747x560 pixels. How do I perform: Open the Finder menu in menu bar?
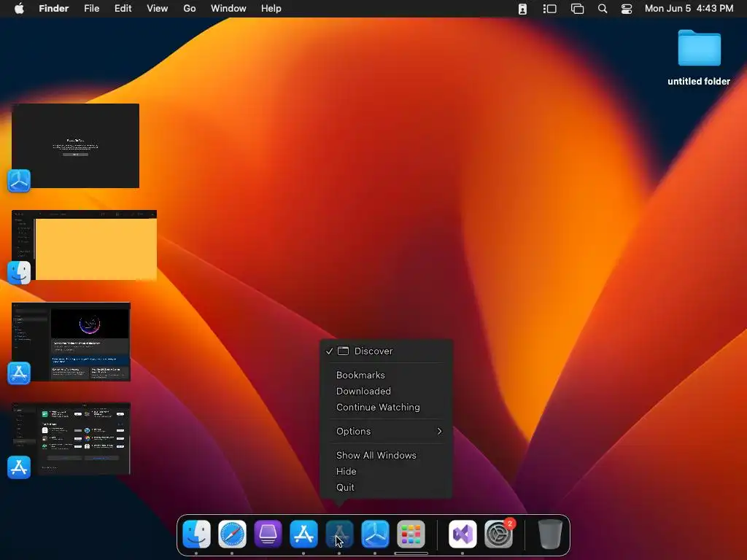pos(54,9)
